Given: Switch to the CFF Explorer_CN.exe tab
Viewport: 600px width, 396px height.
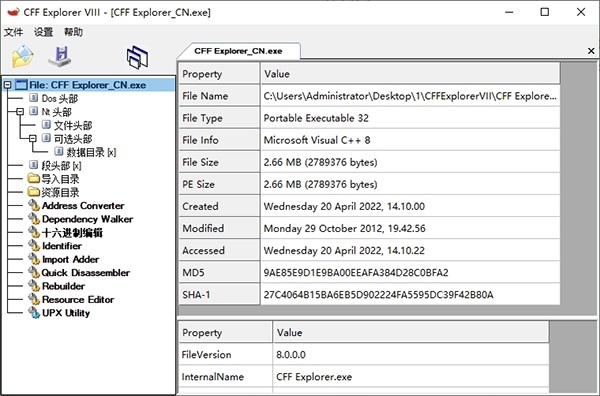Looking at the screenshot, I should tap(238, 51).
